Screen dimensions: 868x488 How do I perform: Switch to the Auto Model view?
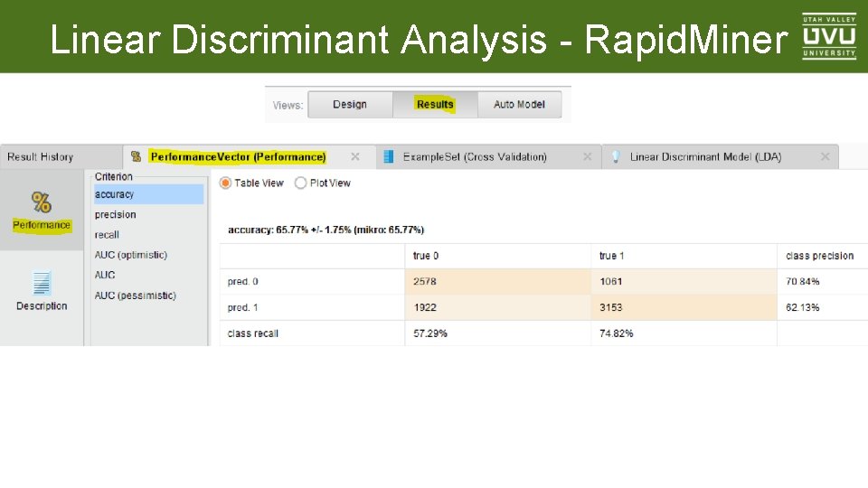coord(519,105)
